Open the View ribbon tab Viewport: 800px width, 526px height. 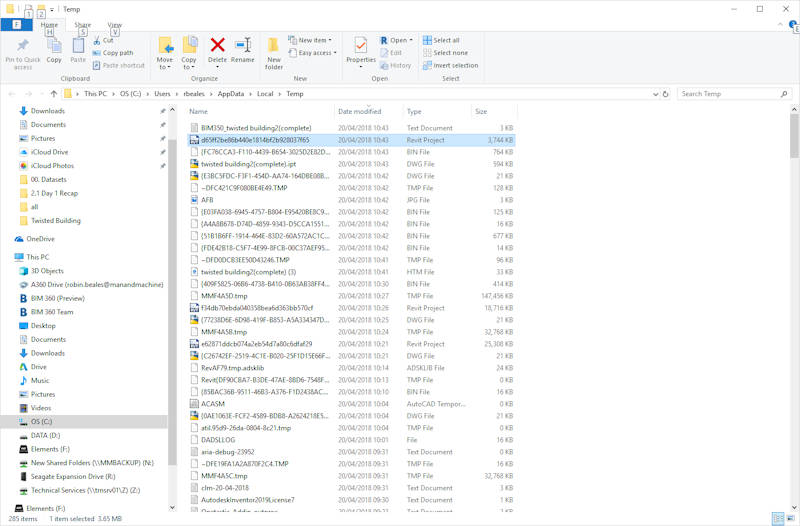(115, 25)
